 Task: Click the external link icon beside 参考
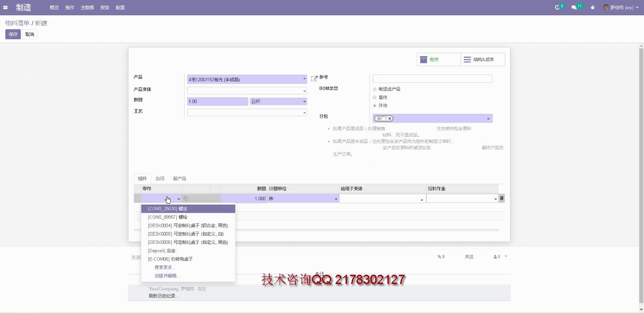tap(314, 78)
